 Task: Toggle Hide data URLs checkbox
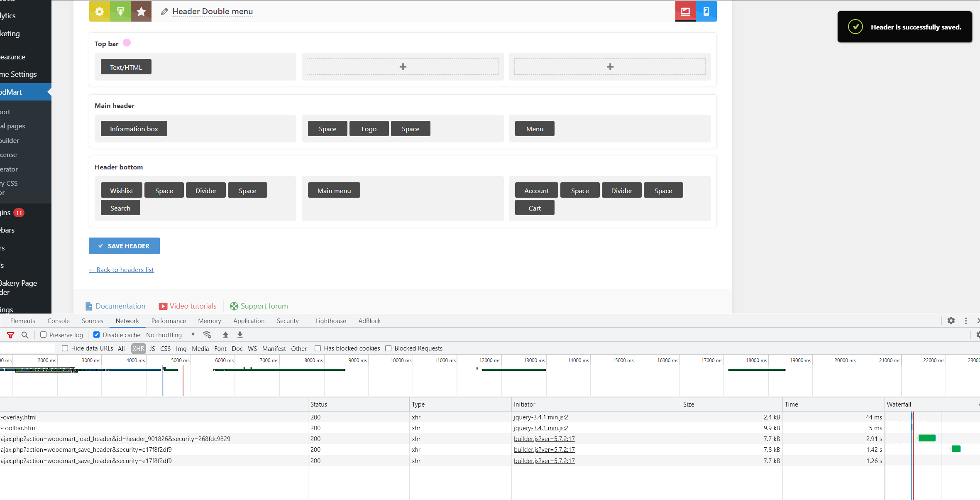(x=65, y=348)
